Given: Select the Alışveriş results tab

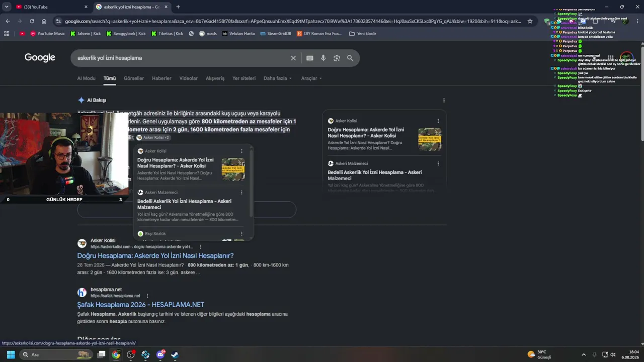Looking at the screenshot, I should pos(215,78).
